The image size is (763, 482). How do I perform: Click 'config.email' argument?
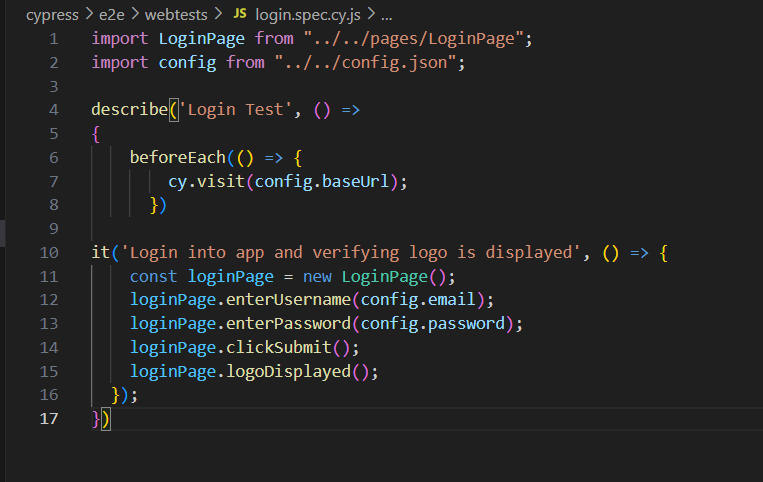[418, 299]
